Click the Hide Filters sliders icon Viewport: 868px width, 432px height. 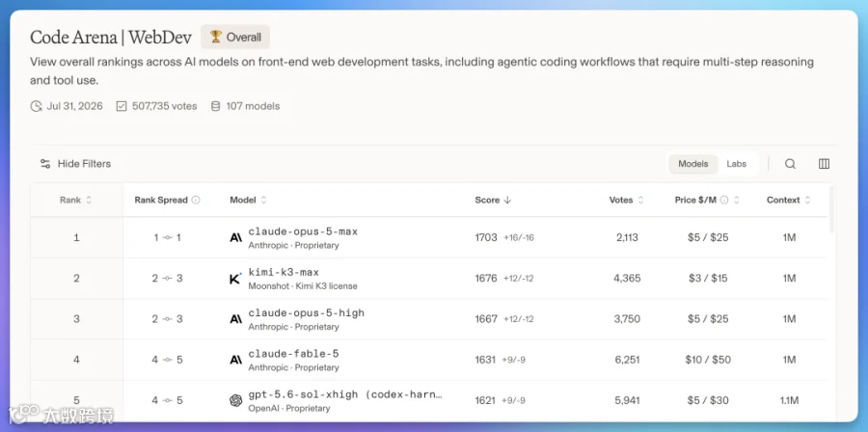44,164
